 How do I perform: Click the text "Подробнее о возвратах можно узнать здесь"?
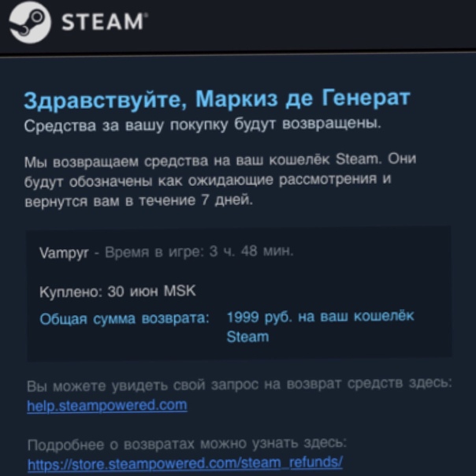tap(187, 444)
